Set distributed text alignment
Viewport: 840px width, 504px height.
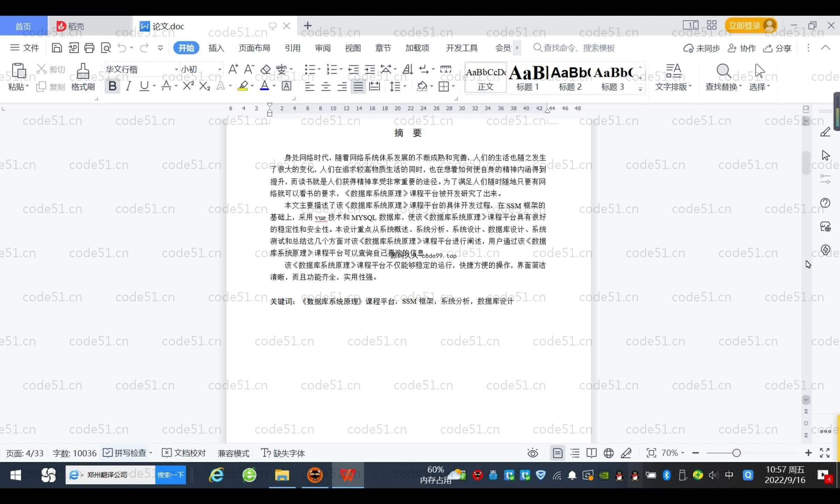[374, 86]
